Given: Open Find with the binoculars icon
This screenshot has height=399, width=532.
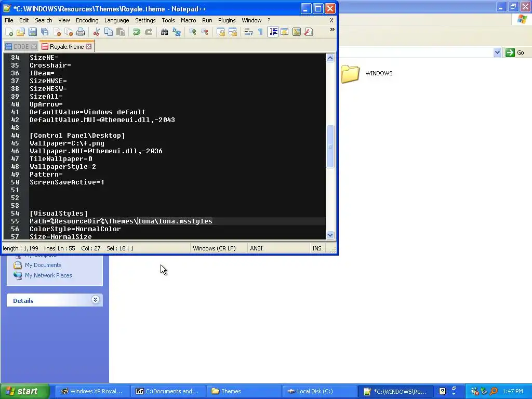Looking at the screenshot, I should tap(165, 32).
